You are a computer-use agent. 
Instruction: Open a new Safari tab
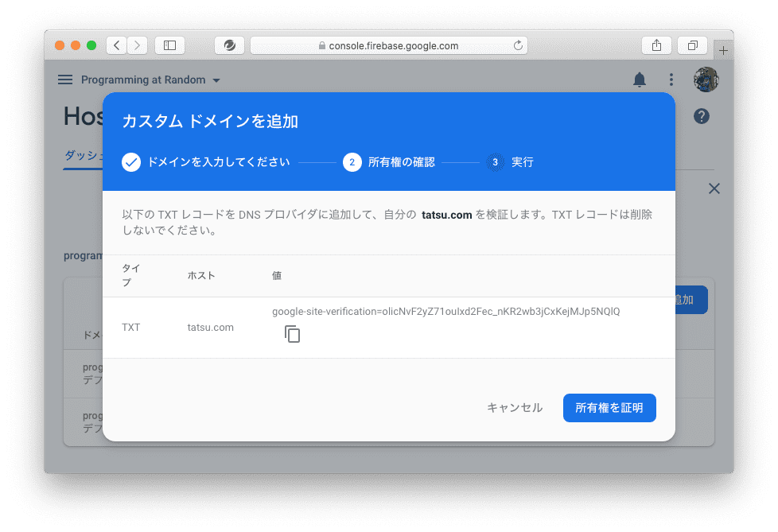pyautogui.click(x=723, y=51)
